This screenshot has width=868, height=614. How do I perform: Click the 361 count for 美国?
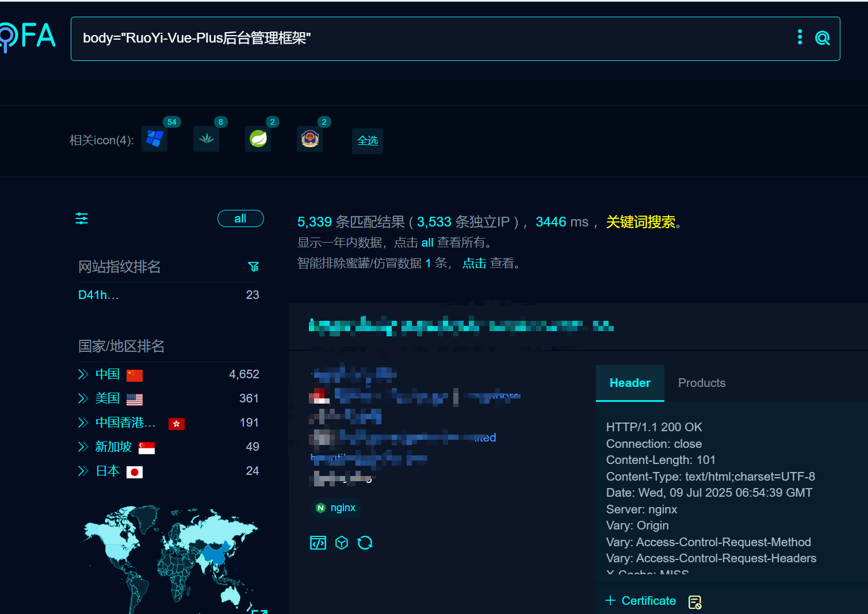(249, 398)
